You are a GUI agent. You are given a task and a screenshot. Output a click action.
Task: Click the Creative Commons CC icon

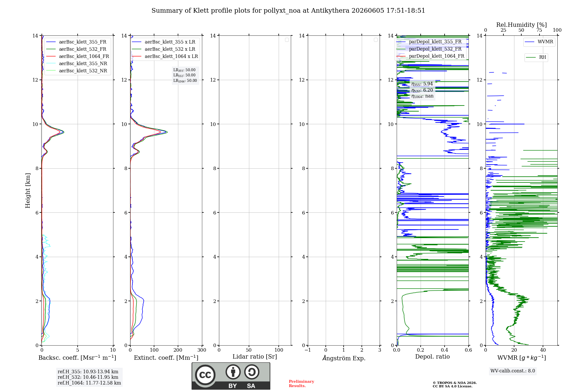point(205,375)
